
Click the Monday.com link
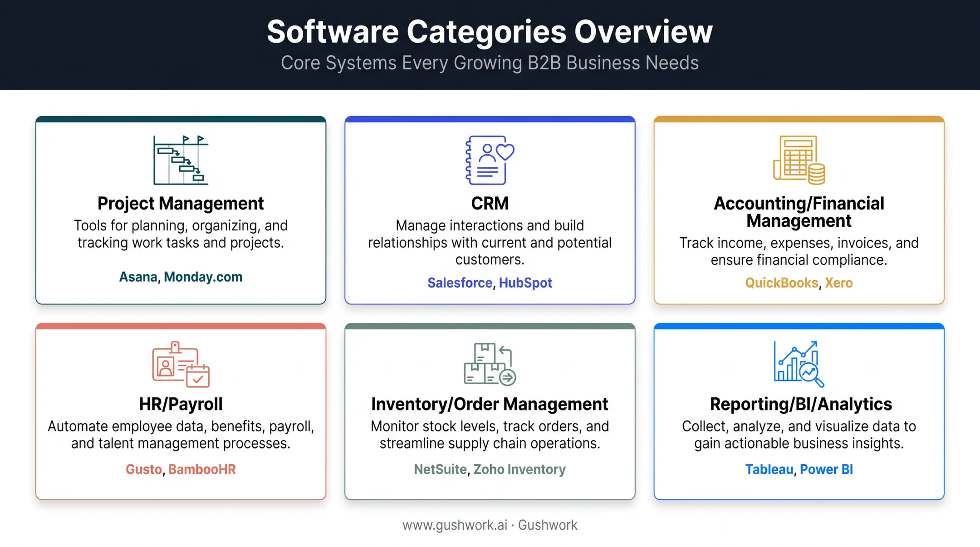[x=203, y=277]
